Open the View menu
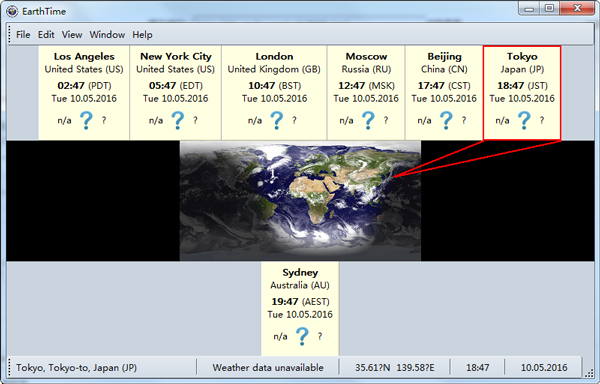Viewport: 600px width, 384px height. coord(72,35)
